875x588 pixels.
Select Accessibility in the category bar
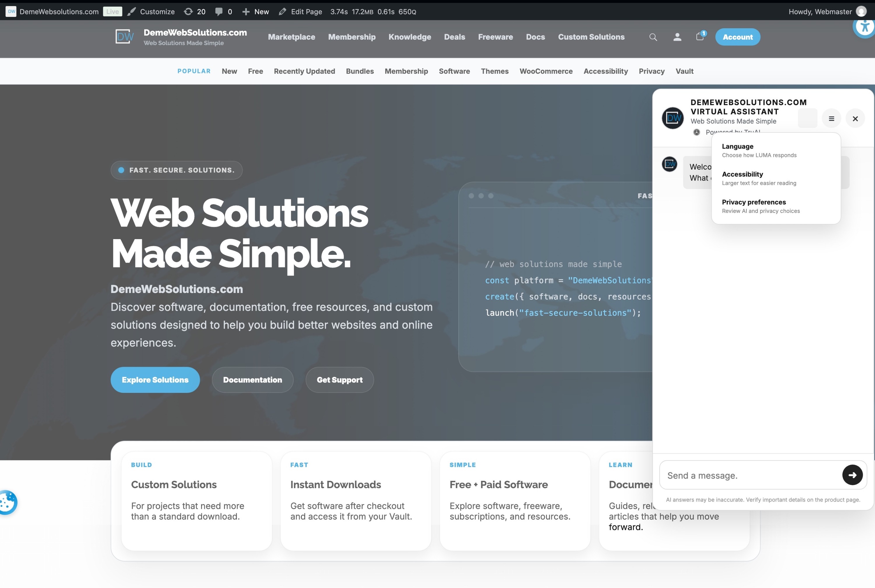[x=605, y=71]
